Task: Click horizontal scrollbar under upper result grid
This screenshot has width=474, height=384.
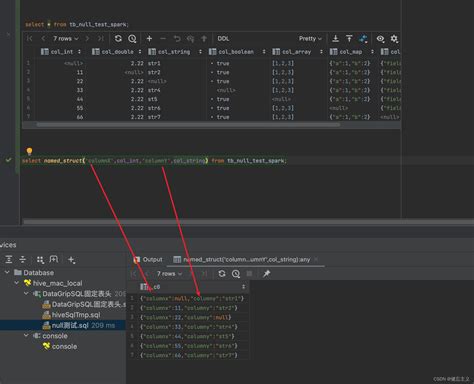Action: pyautogui.click(x=188, y=125)
